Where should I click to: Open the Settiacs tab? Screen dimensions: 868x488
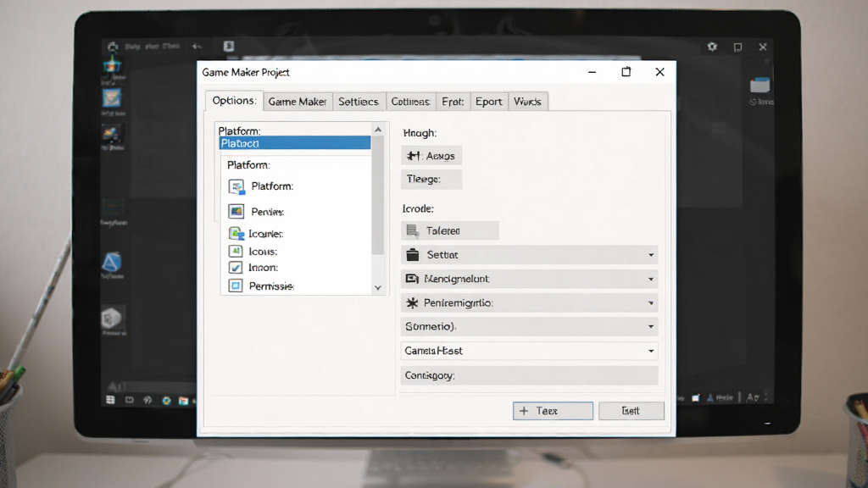click(x=359, y=102)
